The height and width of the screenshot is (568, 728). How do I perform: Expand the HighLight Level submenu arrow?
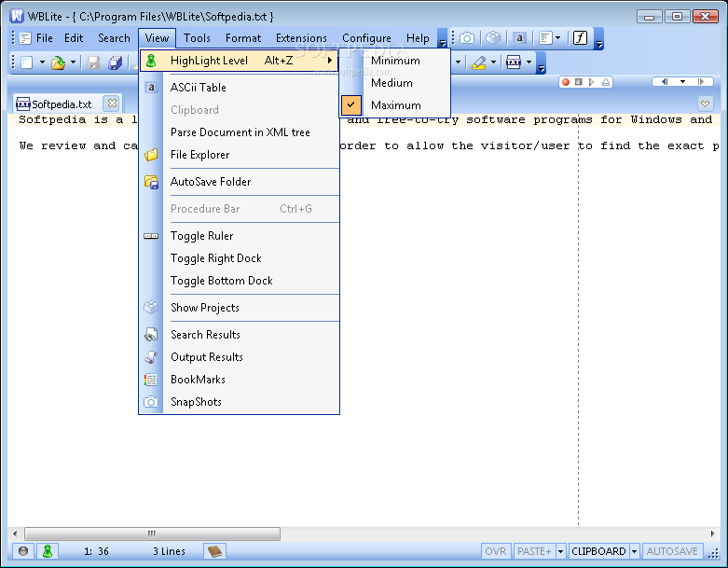330,61
